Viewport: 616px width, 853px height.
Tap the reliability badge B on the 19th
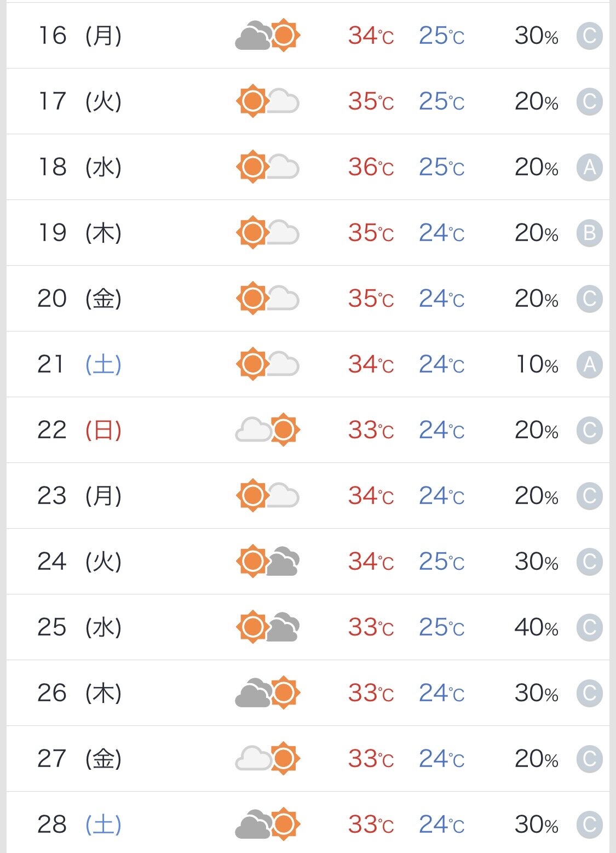tap(589, 233)
